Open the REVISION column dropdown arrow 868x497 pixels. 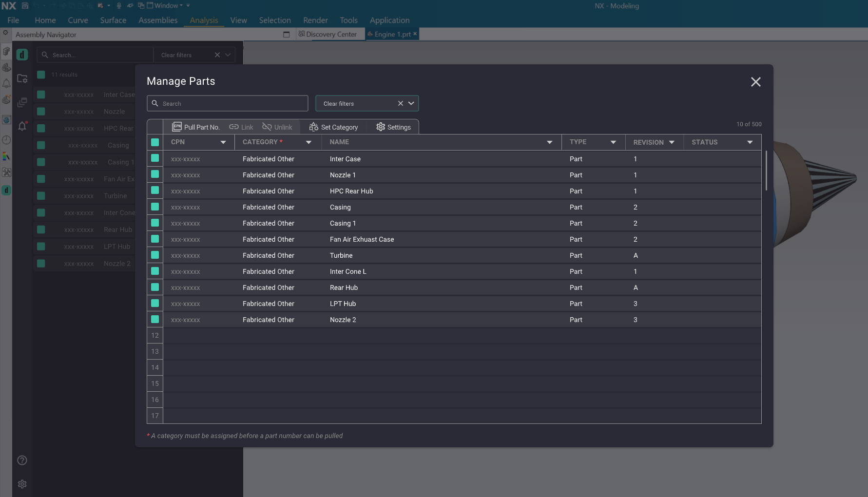672,142
